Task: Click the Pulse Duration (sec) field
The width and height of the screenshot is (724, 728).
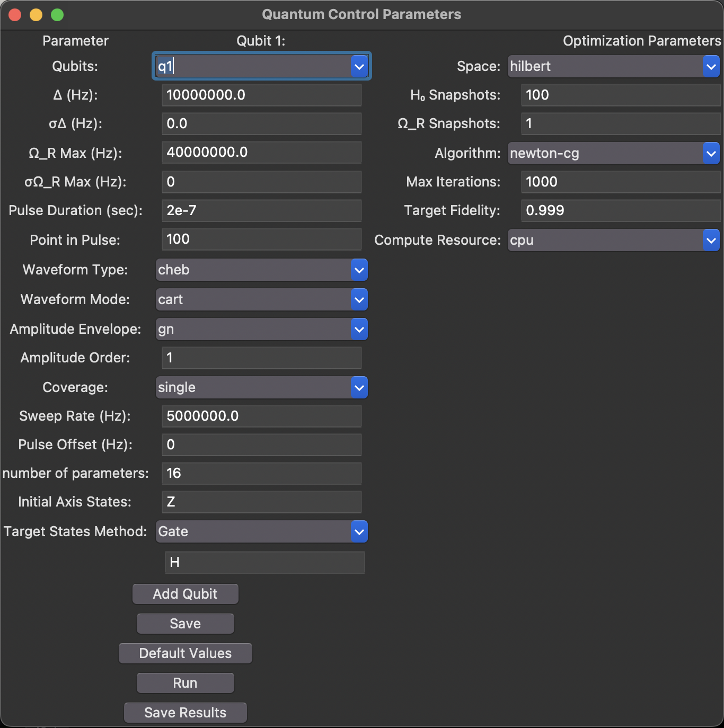Action: 262,210
